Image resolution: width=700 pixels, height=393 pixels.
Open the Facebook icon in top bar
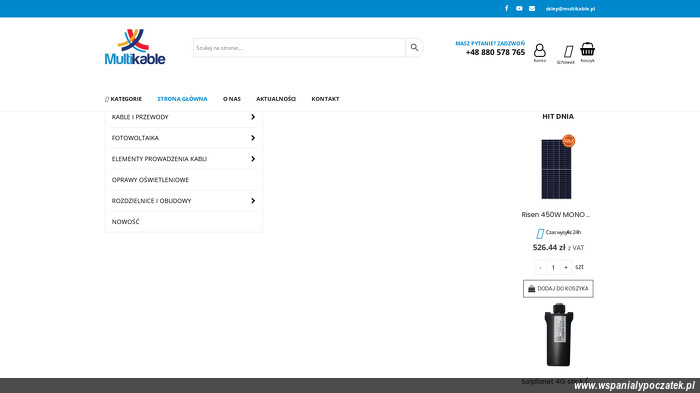506,8
